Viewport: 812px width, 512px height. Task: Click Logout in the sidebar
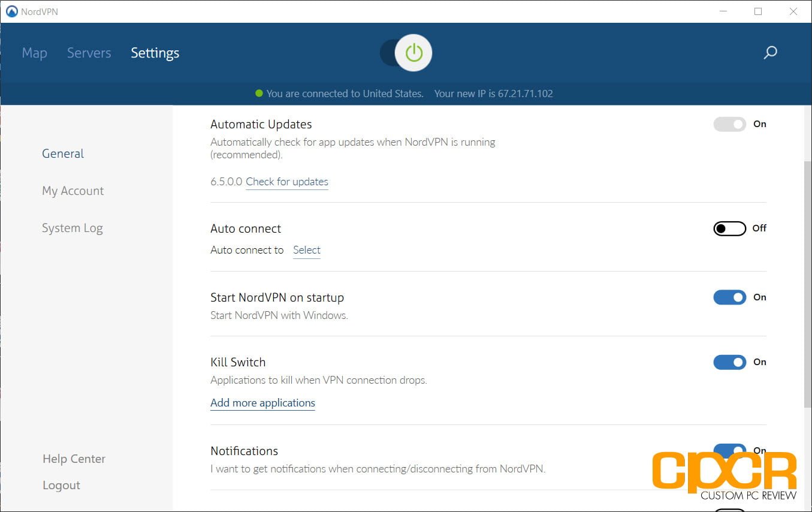tap(61, 485)
